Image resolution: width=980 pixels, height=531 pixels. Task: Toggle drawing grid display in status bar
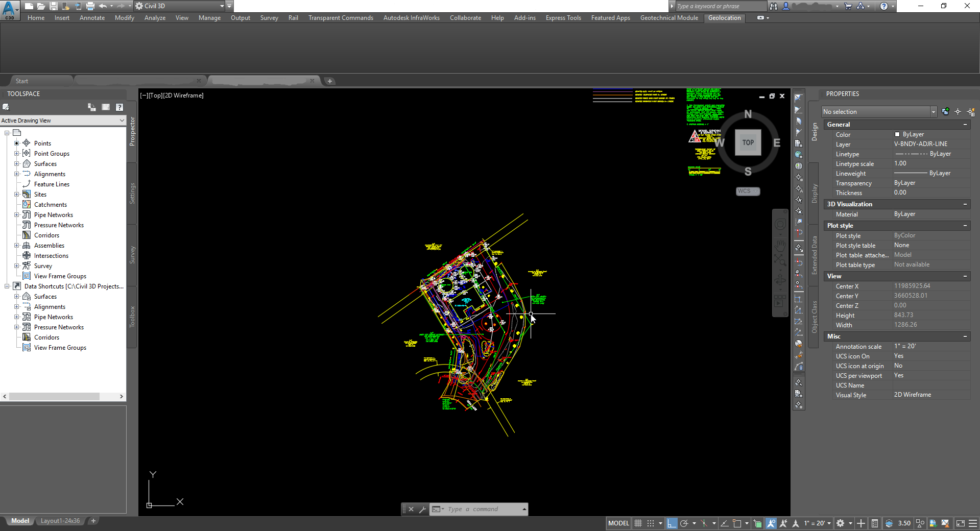pos(638,523)
